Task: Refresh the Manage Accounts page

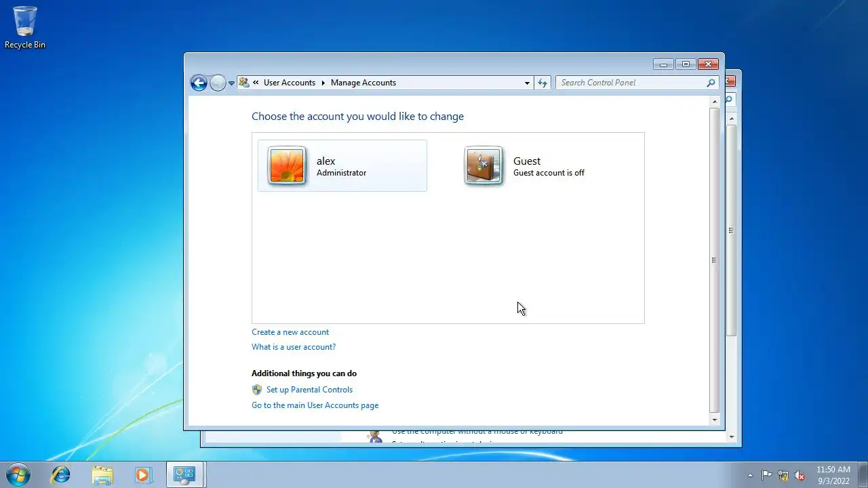Action: [542, 83]
